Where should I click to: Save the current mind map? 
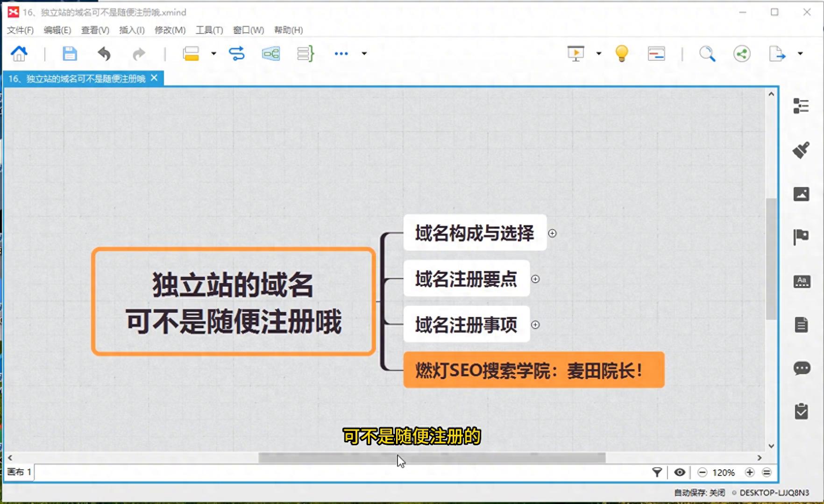coord(70,54)
